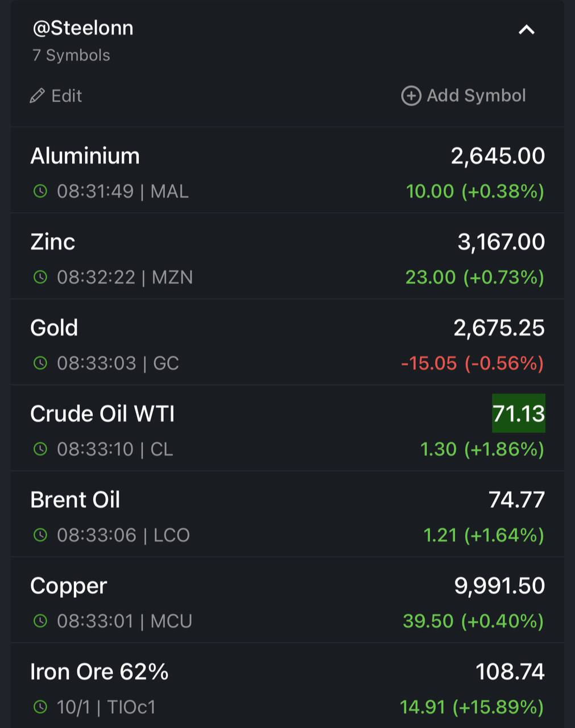
Task: Tap the Edit label
Action: (67, 96)
